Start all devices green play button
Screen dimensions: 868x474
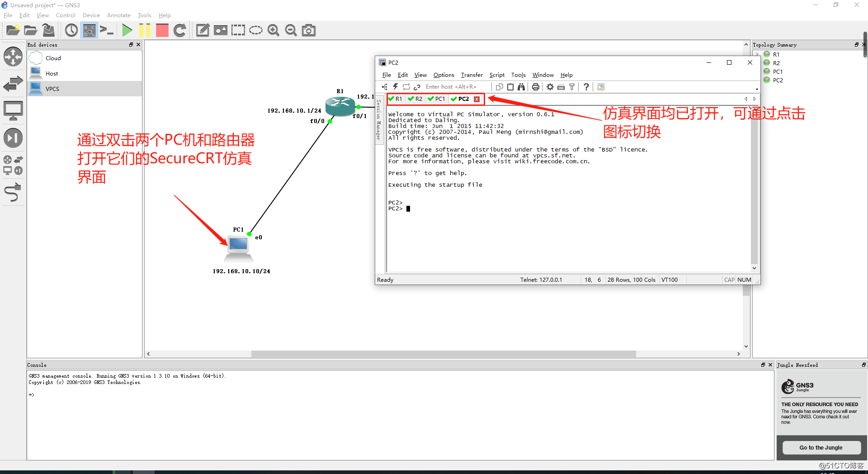[x=127, y=30]
